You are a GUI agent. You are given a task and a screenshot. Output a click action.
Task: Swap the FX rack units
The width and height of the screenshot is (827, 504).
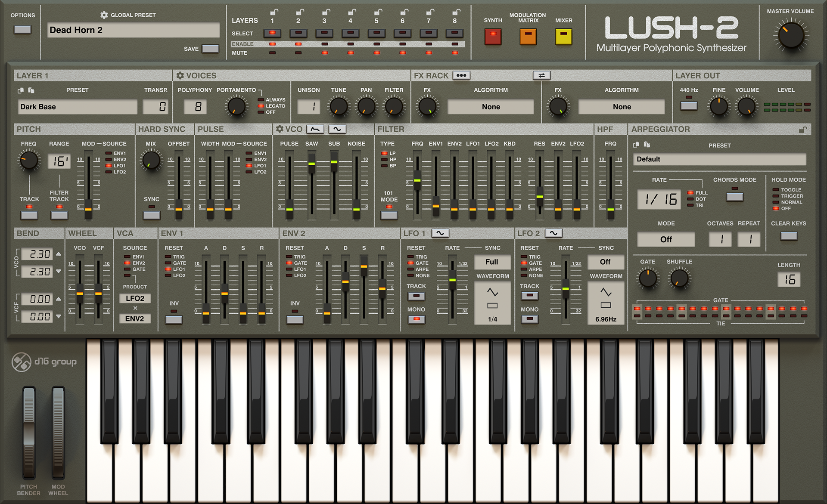tap(541, 75)
